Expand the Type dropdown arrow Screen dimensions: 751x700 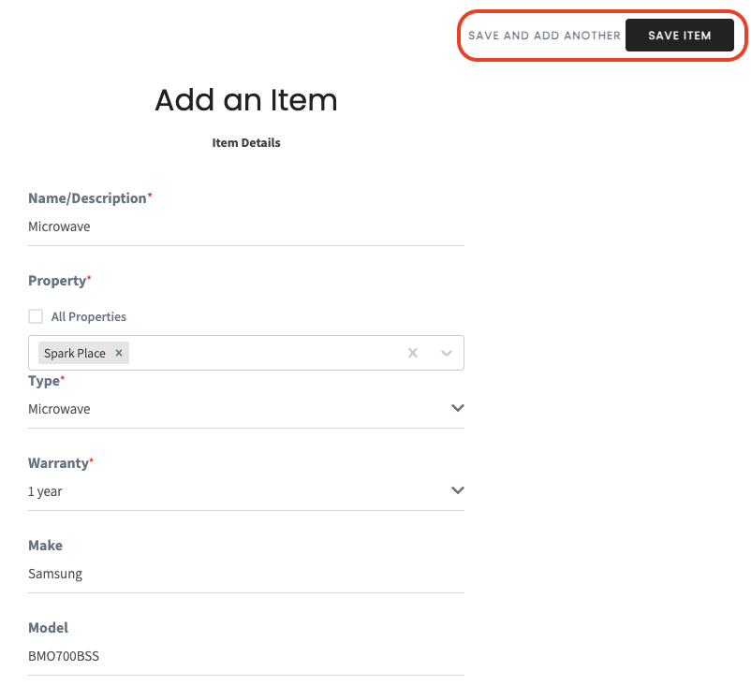pos(457,408)
